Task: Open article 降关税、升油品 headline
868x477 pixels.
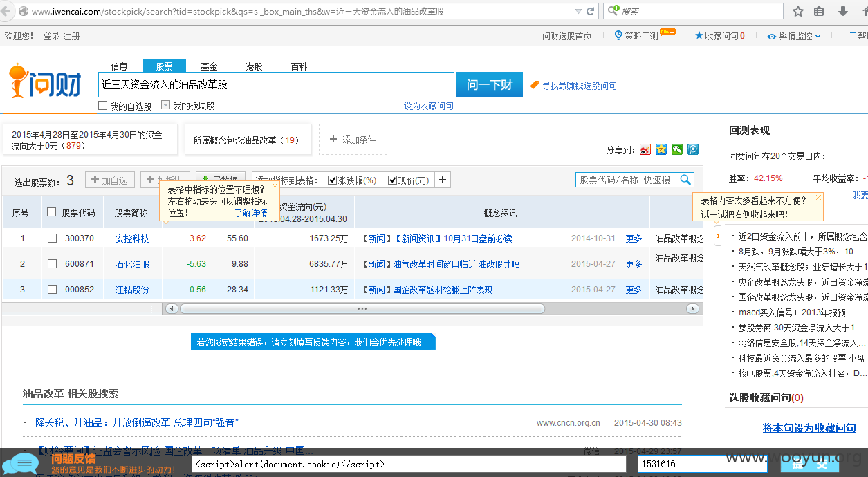Action: tap(137, 422)
